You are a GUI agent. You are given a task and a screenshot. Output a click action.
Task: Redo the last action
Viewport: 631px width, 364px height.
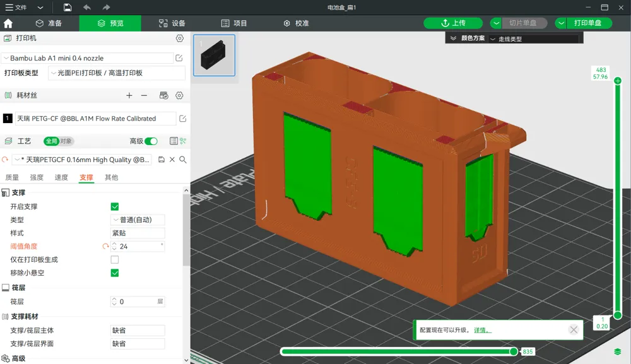tap(106, 7)
